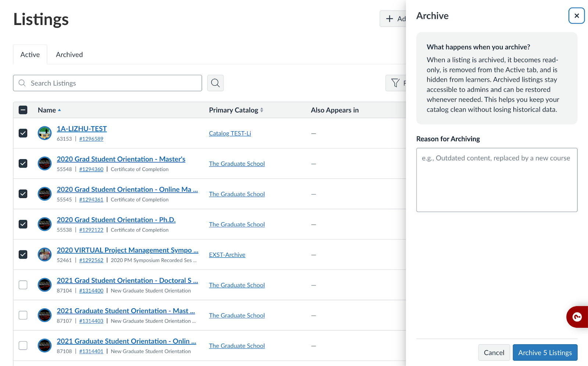Close the Archive panel
This screenshot has height=366, width=588.
click(x=576, y=16)
